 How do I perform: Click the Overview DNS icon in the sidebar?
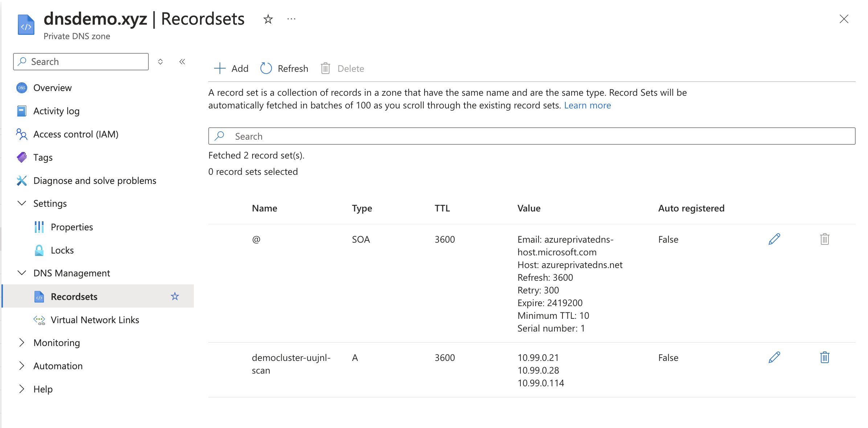coord(22,87)
